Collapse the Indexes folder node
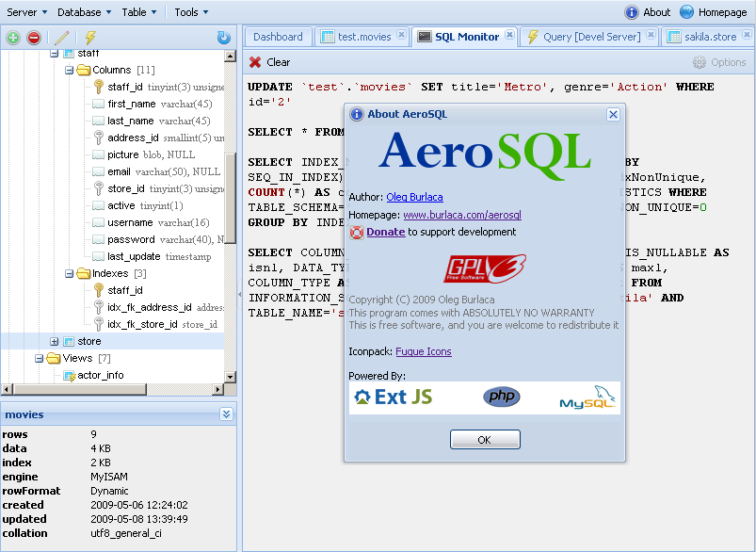The image size is (756, 552). click(x=69, y=274)
